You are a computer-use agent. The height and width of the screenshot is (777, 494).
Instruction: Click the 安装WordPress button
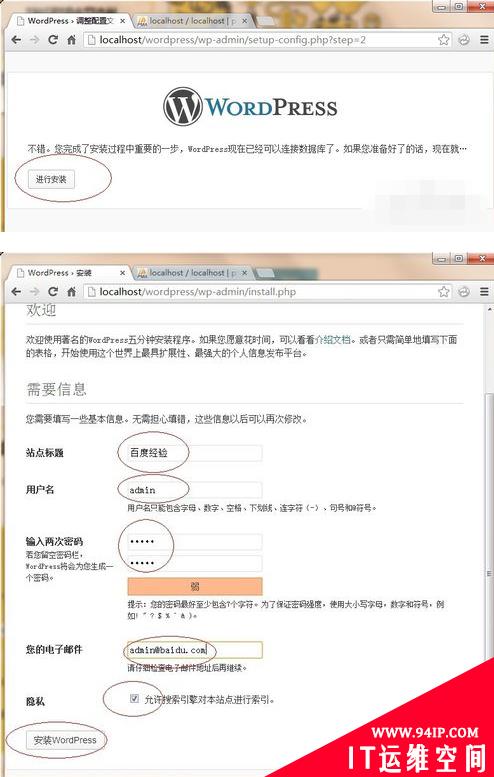[65, 740]
